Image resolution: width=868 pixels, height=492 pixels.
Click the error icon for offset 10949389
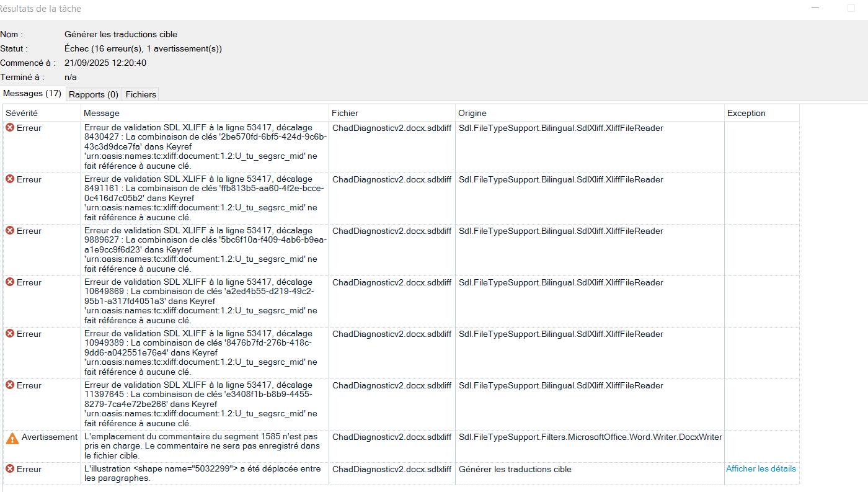pyautogui.click(x=9, y=334)
